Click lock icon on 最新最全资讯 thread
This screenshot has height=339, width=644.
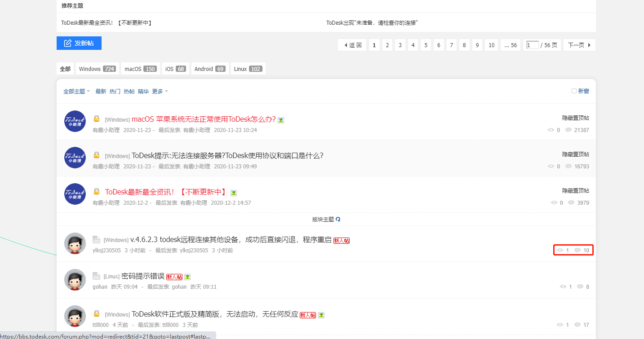point(96,192)
